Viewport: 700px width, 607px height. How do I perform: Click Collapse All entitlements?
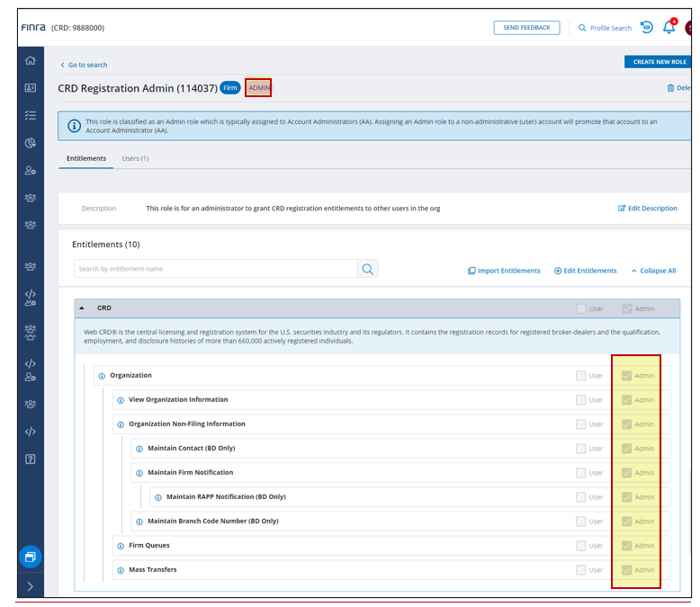[653, 271]
